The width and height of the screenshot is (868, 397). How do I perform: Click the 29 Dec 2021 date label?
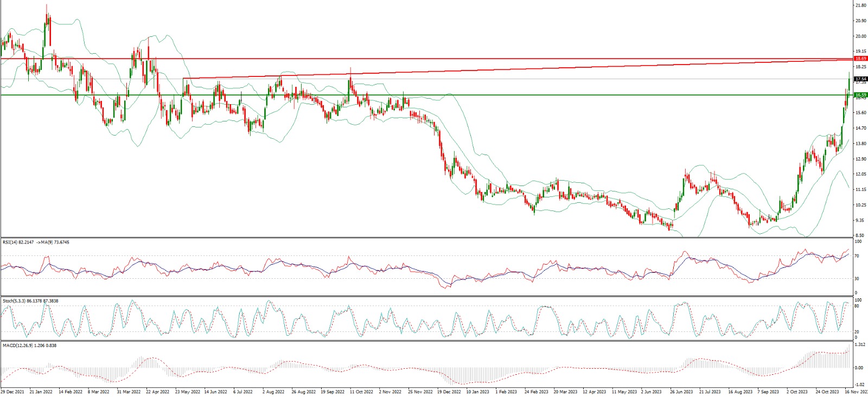(12, 392)
